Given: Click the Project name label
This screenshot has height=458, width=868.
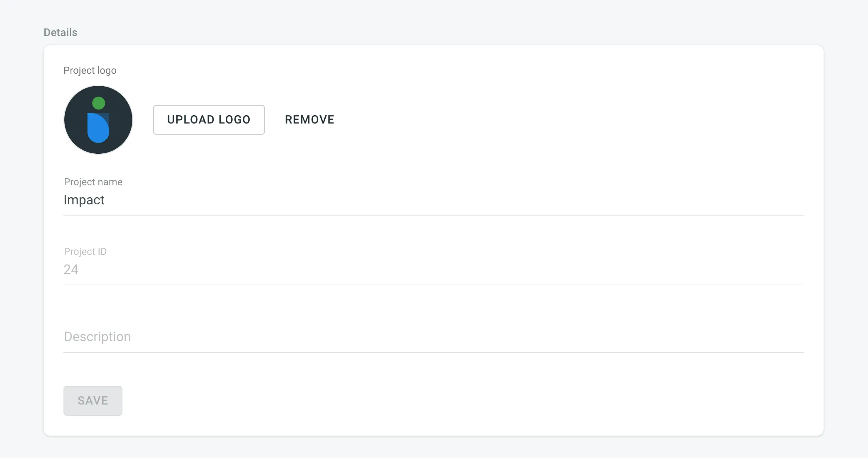Looking at the screenshot, I should (x=93, y=182).
